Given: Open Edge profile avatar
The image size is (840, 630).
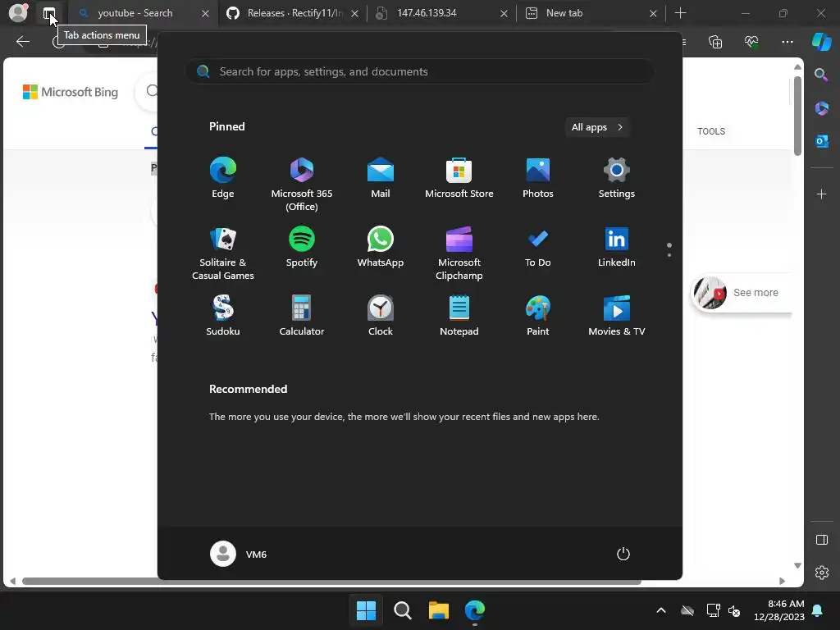Looking at the screenshot, I should click(x=18, y=13).
